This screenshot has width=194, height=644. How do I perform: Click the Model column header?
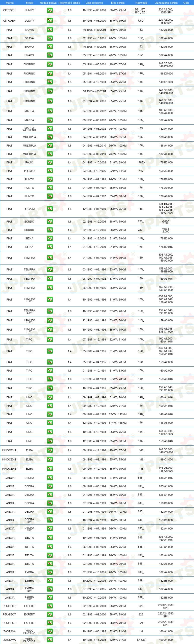point(30,3)
